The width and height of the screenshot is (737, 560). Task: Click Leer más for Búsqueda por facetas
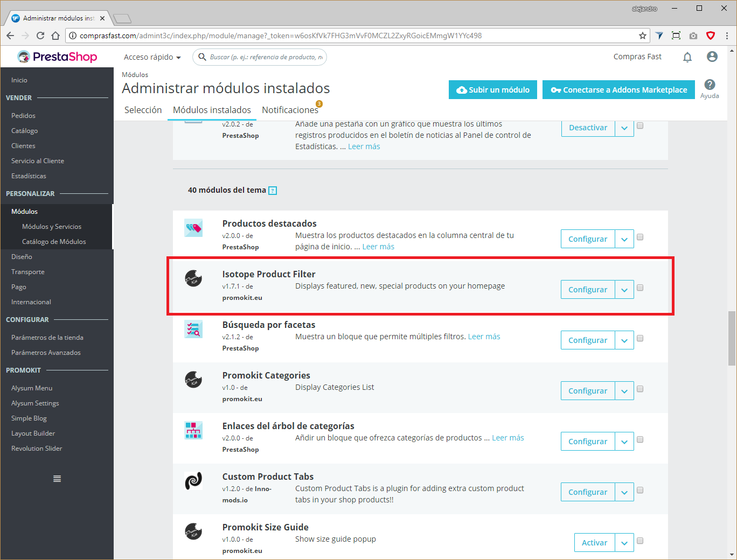tap(484, 337)
